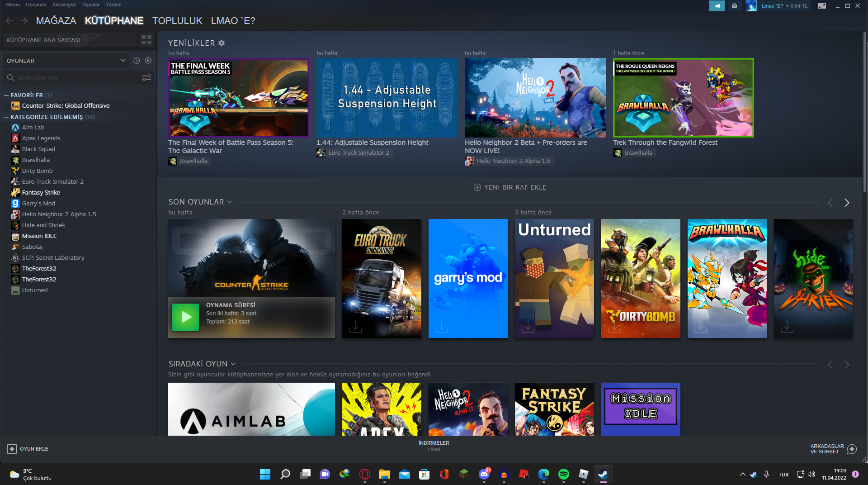Open the Arkadaşlar menu
This screenshot has height=485, width=868.
click(x=64, y=5)
